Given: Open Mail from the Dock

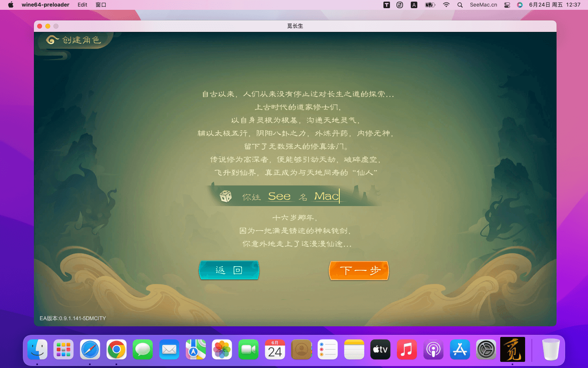Looking at the screenshot, I should 169,350.
